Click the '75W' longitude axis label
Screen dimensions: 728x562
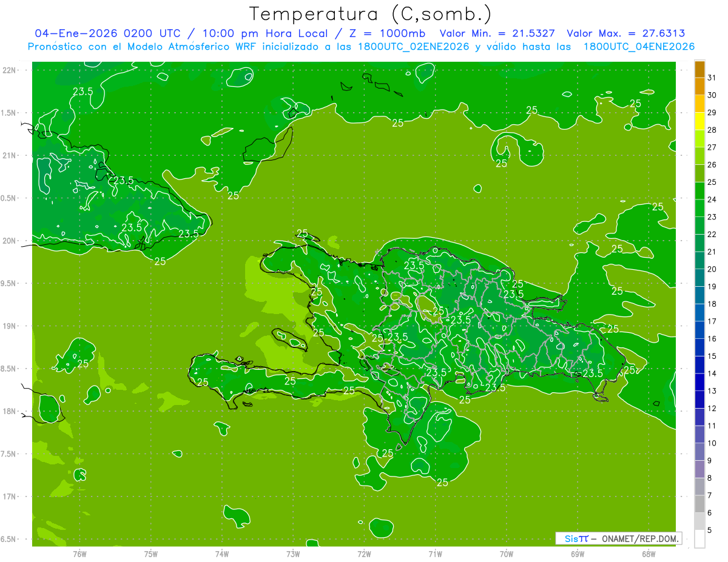[151, 554]
